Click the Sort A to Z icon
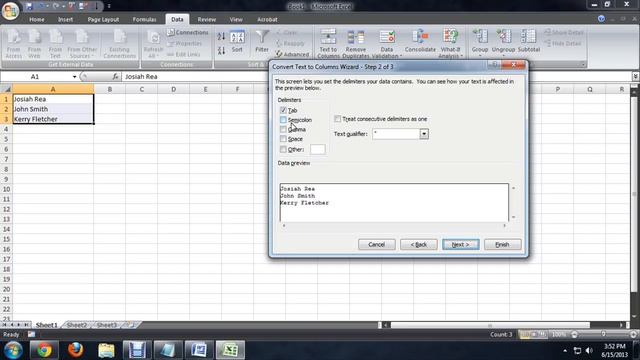The width and height of the screenshot is (640, 360). [221, 37]
